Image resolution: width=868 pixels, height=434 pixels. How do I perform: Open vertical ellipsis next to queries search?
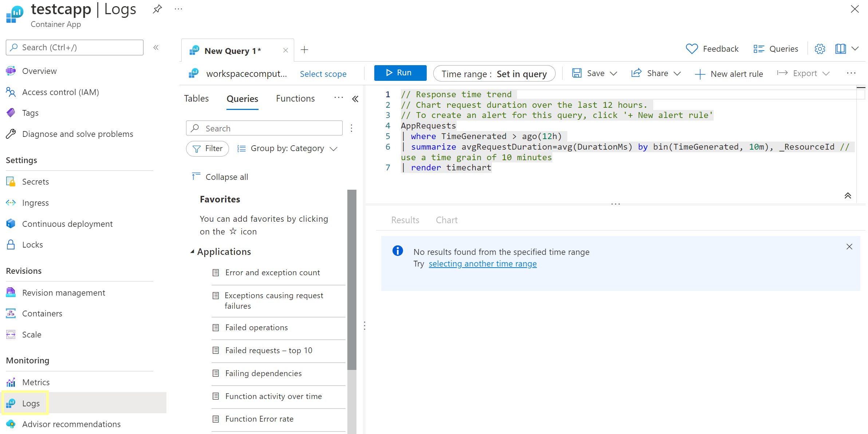coord(351,128)
